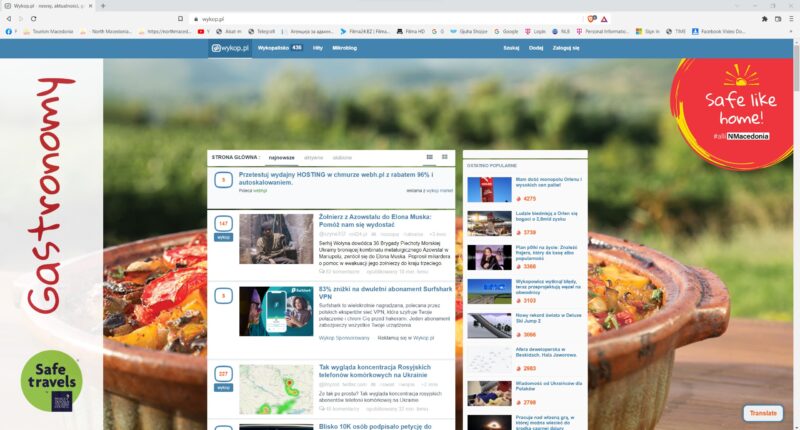Viewport: 800px width, 430px height.
Task: Open Orlen thumbnail with 4275 votes
Action: point(489,189)
